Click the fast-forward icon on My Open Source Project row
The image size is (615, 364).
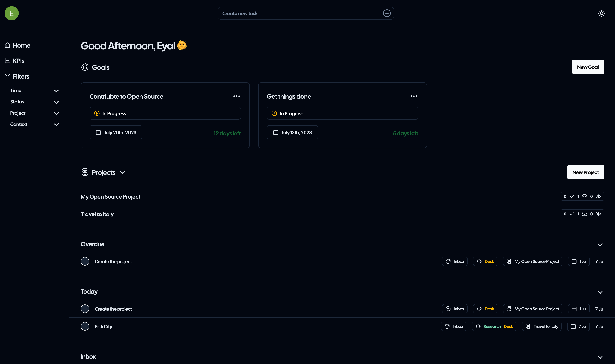(599, 196)
